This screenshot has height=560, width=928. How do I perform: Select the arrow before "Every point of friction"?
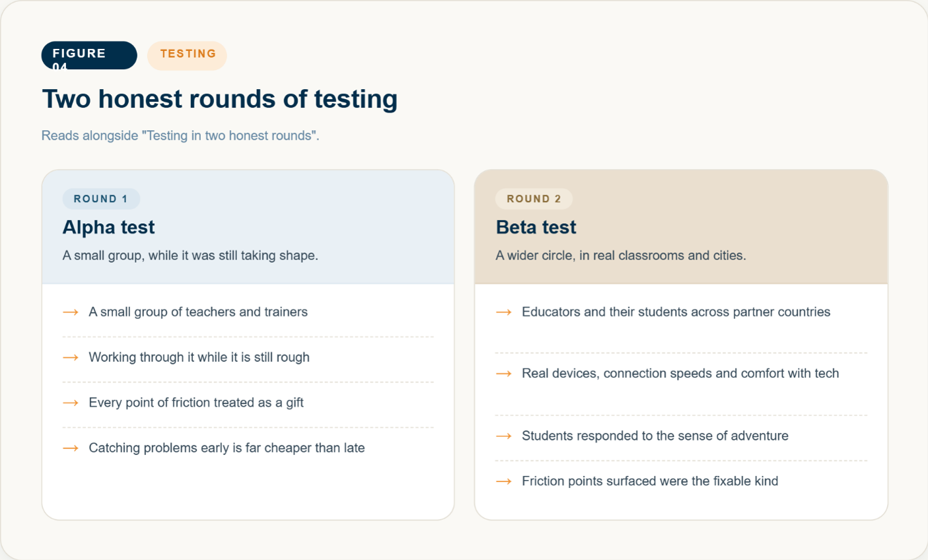click(71, 403)
